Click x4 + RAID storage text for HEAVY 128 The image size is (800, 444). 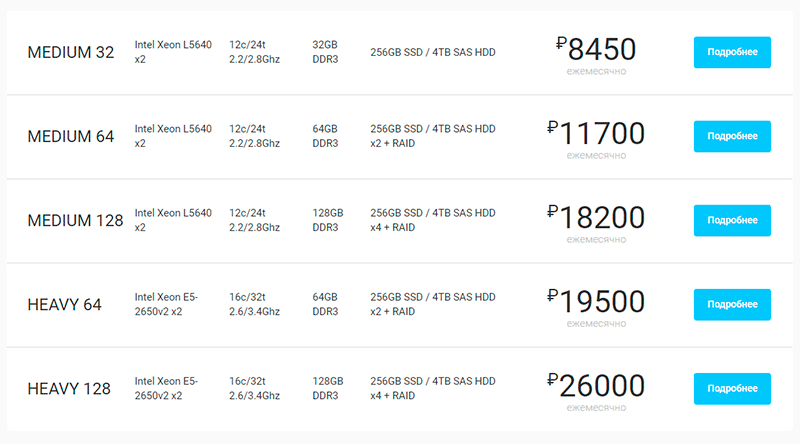[x=392, y=396]
